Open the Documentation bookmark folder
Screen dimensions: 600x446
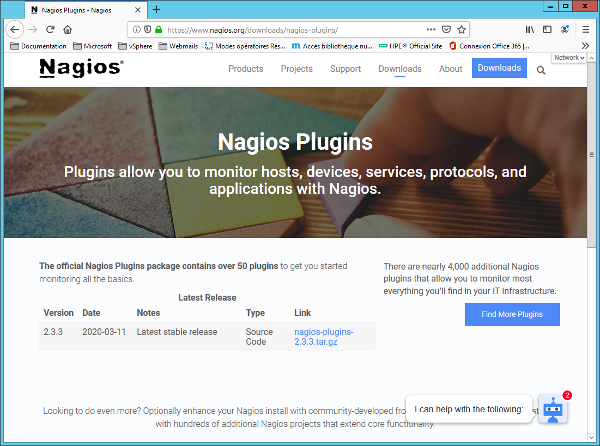[38, 45]
